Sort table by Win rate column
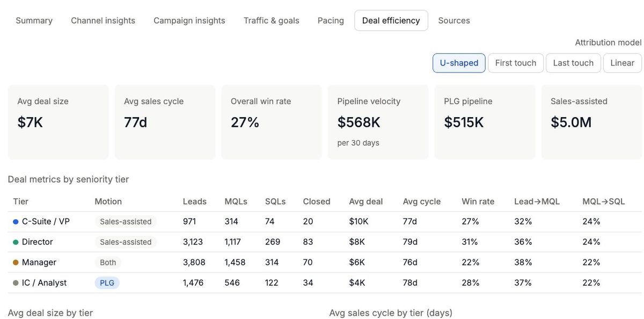 [x=478, y=201]
